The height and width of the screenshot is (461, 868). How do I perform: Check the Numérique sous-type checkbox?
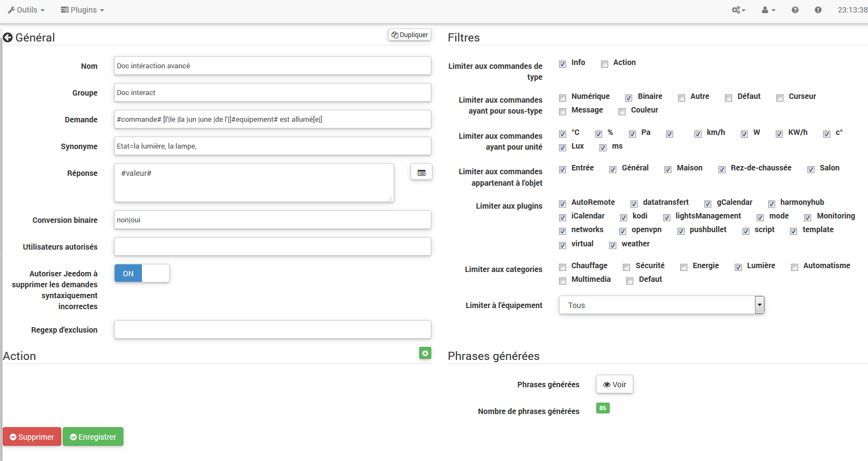562,98
